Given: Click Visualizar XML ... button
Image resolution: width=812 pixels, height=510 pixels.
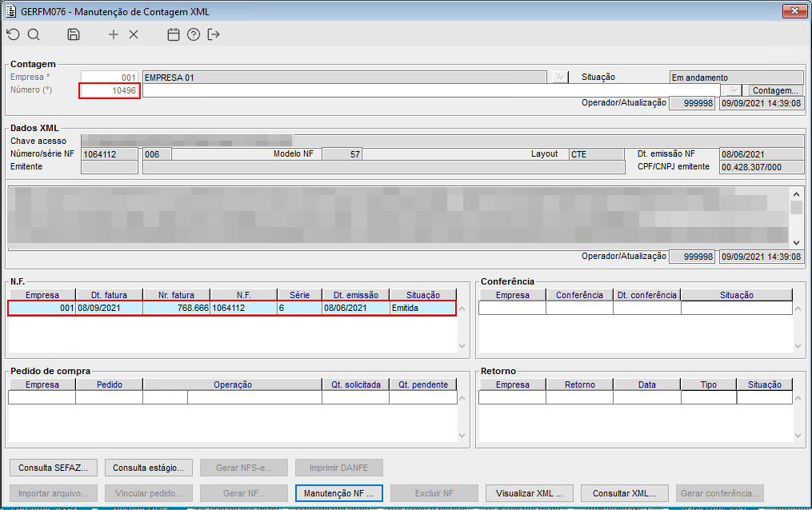Looking at the screenshot, I should pyautogui.click(x=530, y=493).
